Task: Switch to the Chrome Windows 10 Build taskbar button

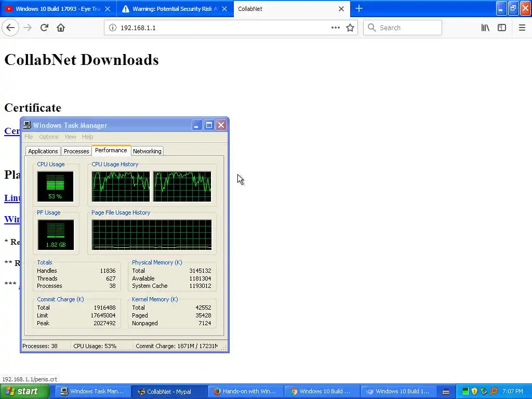Action: pos(321,392)
